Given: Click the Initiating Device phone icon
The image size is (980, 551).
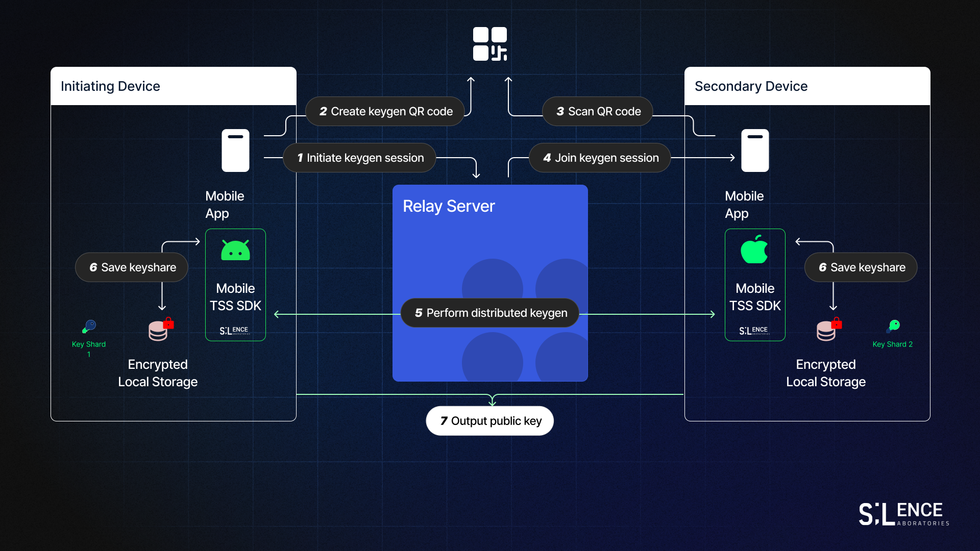Looking at the screenshot, I should pos(235,151).
